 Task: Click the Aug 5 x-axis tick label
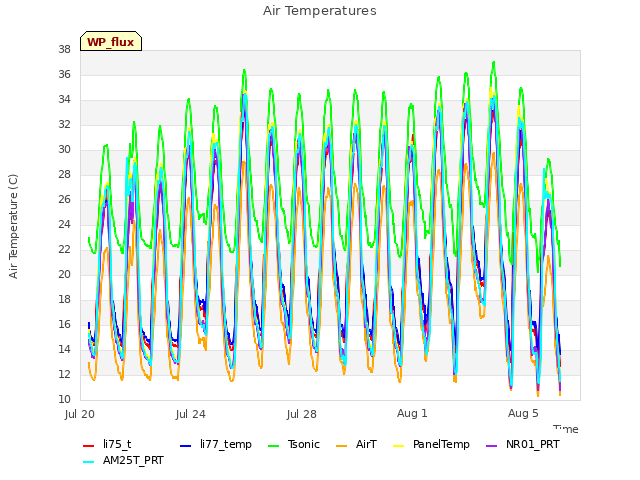click(x=523, y=413)
